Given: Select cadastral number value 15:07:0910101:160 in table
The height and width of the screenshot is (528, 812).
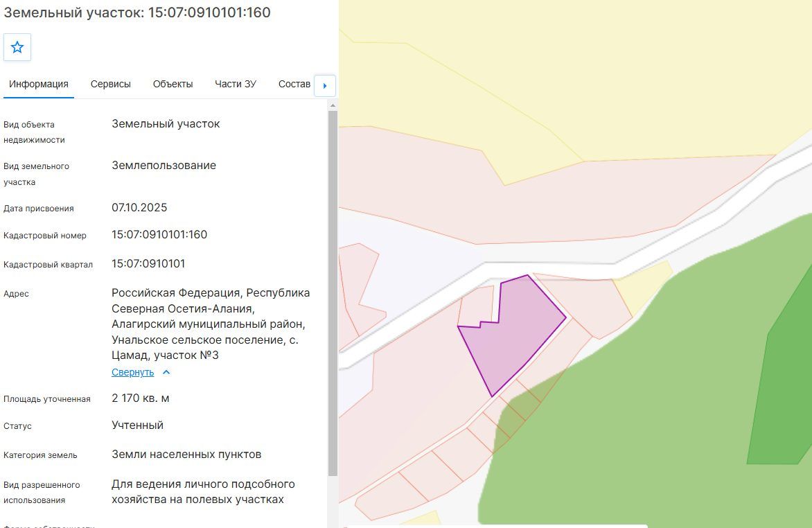Looking at the screenshot, I should (159, 234).
